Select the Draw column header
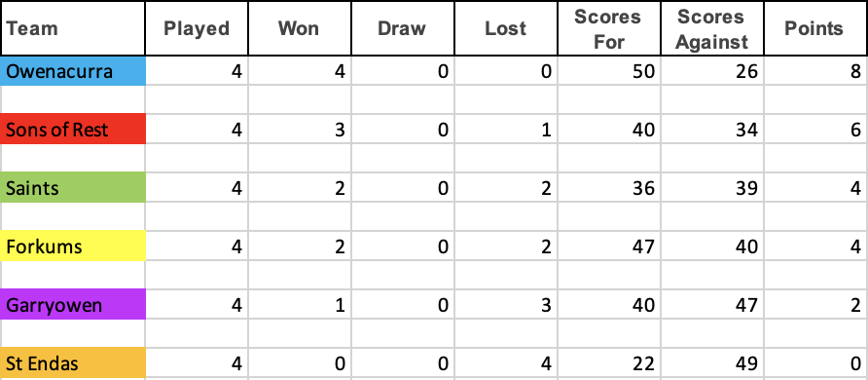Screen dimensions: 868x380 coord(403,28)
